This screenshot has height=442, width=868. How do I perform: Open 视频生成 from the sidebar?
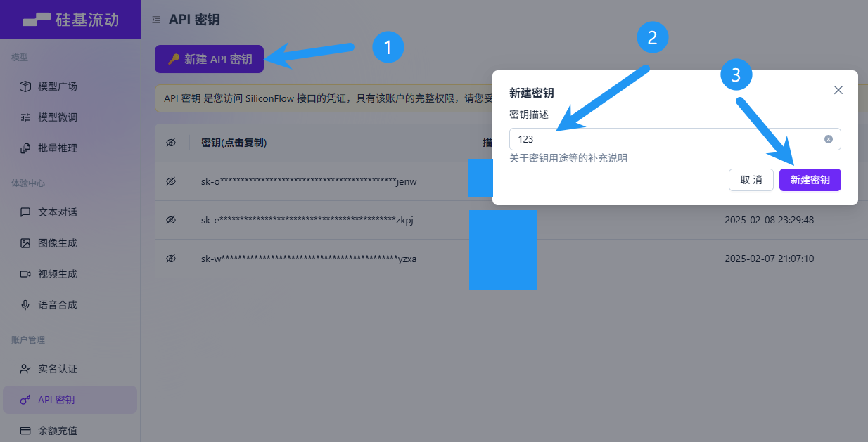point(58,274)
